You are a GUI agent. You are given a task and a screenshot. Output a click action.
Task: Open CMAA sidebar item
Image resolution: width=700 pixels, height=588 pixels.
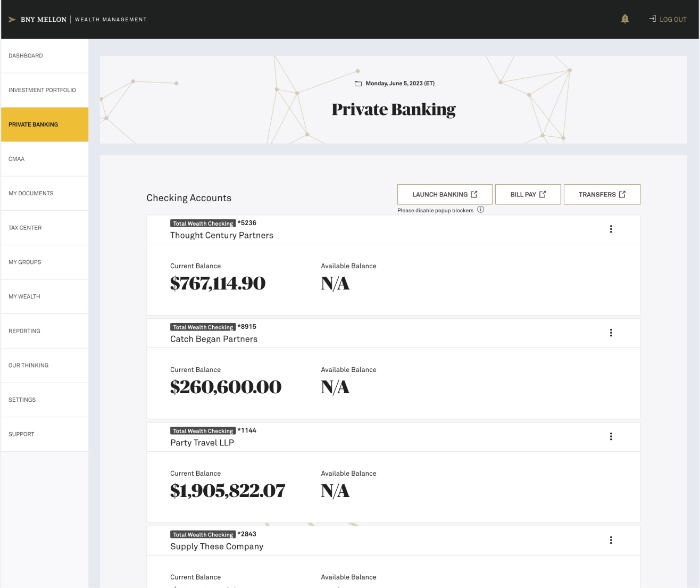[45, 159]
